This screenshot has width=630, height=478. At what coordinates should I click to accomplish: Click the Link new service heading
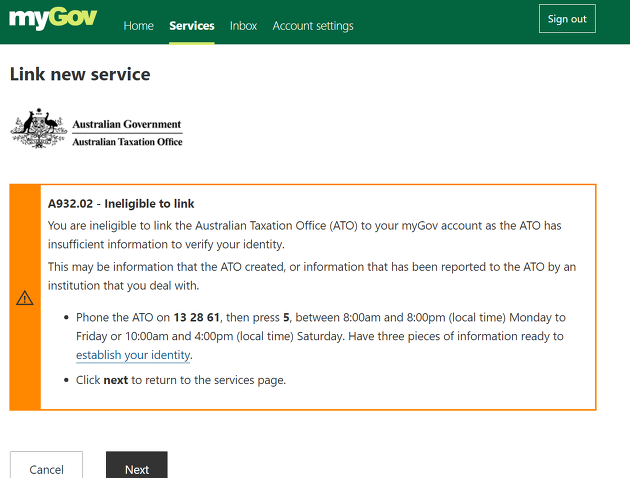point(80,74)
